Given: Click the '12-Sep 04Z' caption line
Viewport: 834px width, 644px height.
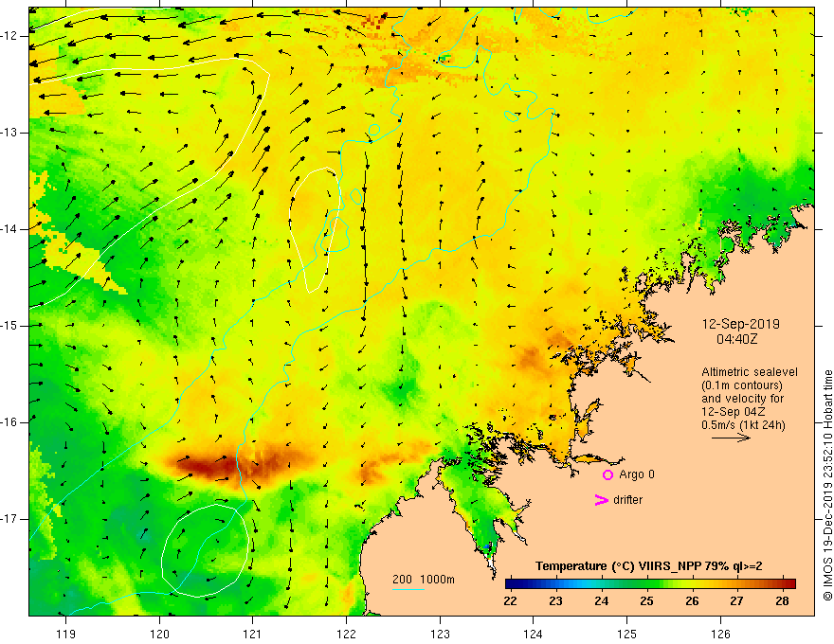Looking at the screenshot, I should point(734,412).
